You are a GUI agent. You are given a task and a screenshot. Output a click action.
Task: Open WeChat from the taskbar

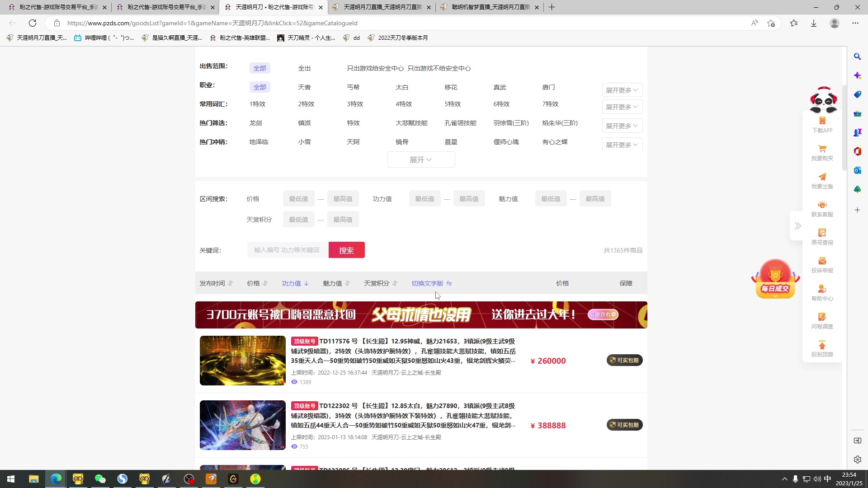coord(100,479)
